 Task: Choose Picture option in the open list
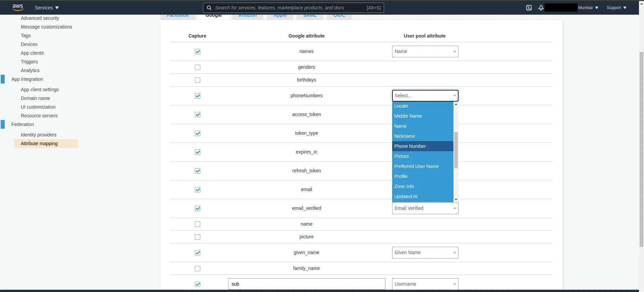(x=423, y=156)
